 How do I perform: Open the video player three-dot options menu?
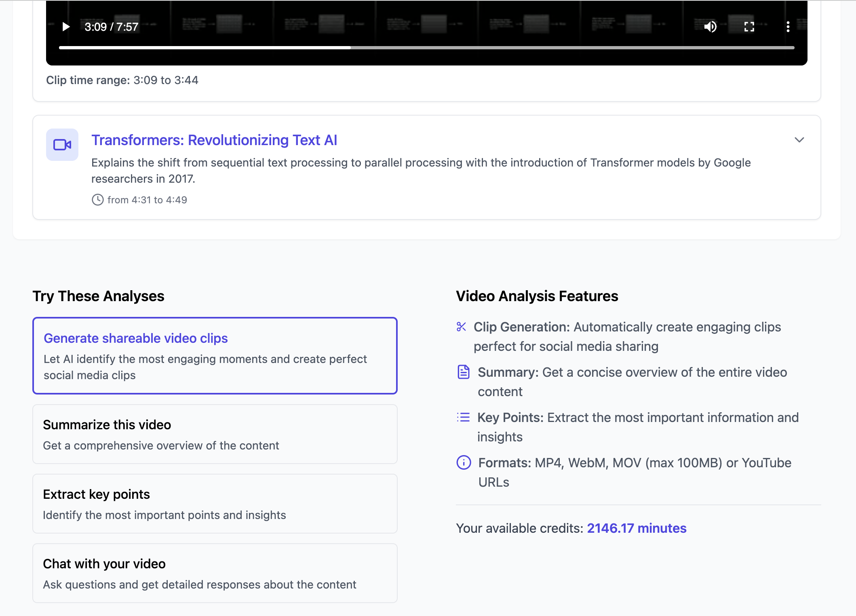(788, 27)
